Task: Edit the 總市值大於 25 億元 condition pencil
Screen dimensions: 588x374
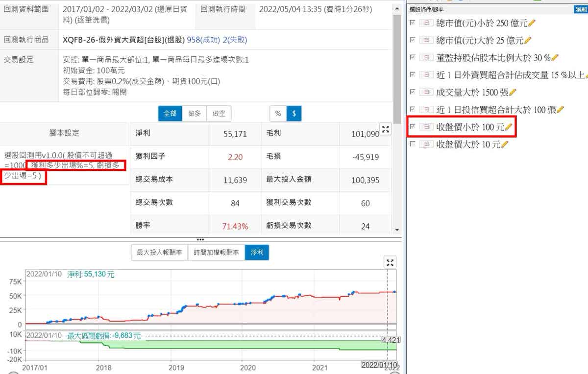Action: pos(527,40)
